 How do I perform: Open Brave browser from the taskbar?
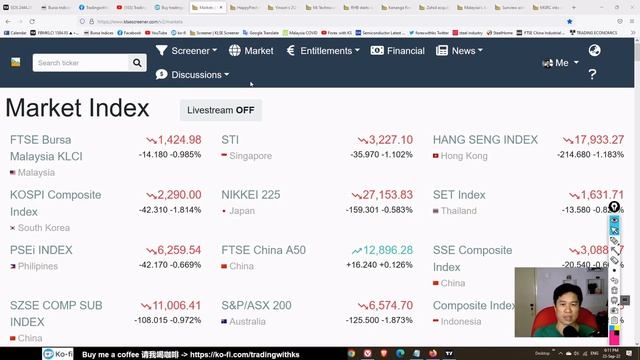[x=384, y=353]
